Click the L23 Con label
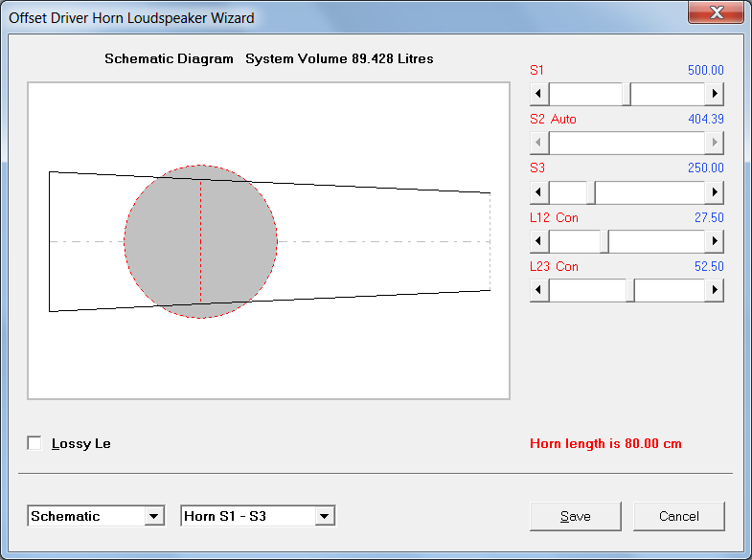Screen dimensions: 752x560 pos(554,266)
